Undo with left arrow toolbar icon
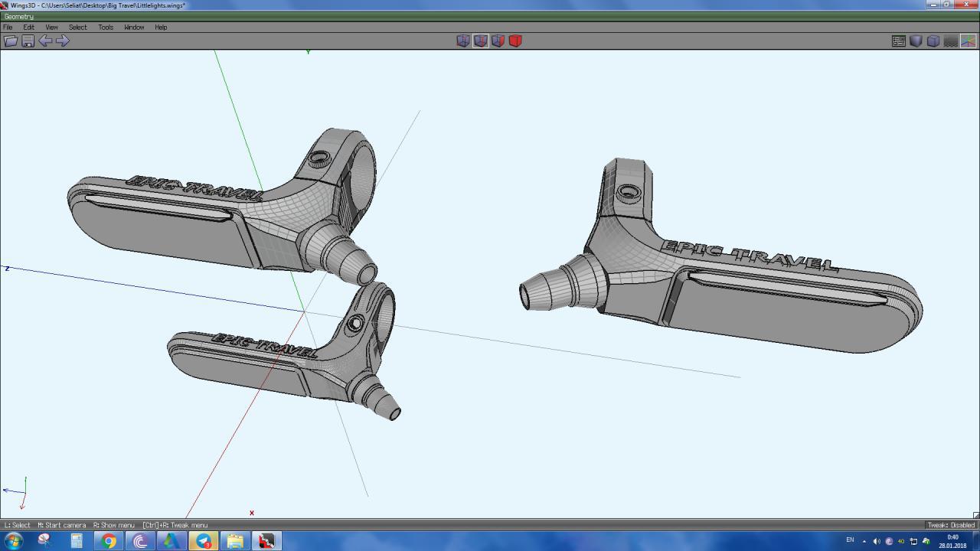980x551 pixels. pos(45,41)
